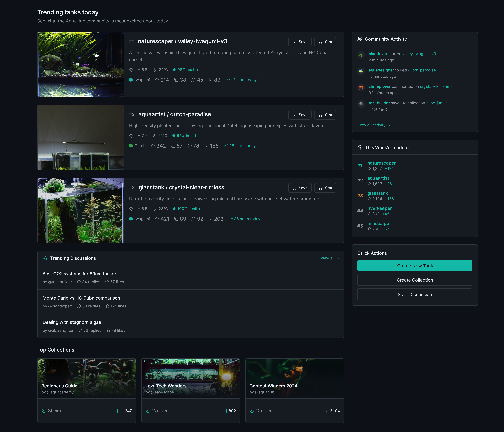Viewport: 504px width, 432px height.
Task: Star the crystal-clear-rimless tank
Action: (325, 188)
